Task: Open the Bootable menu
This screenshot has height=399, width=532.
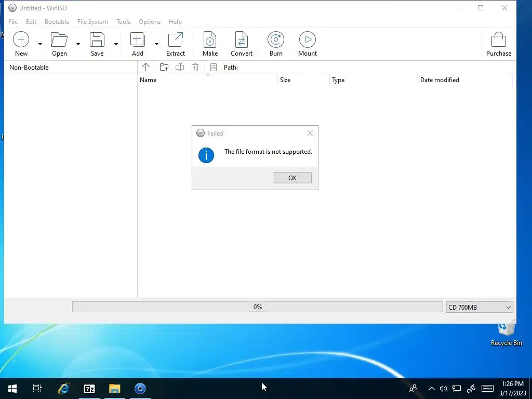Action: 57,22
